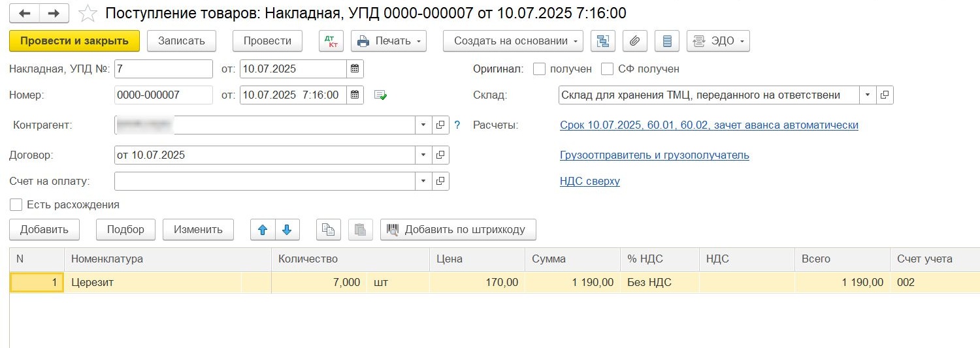Click the Изменить button

198,230
